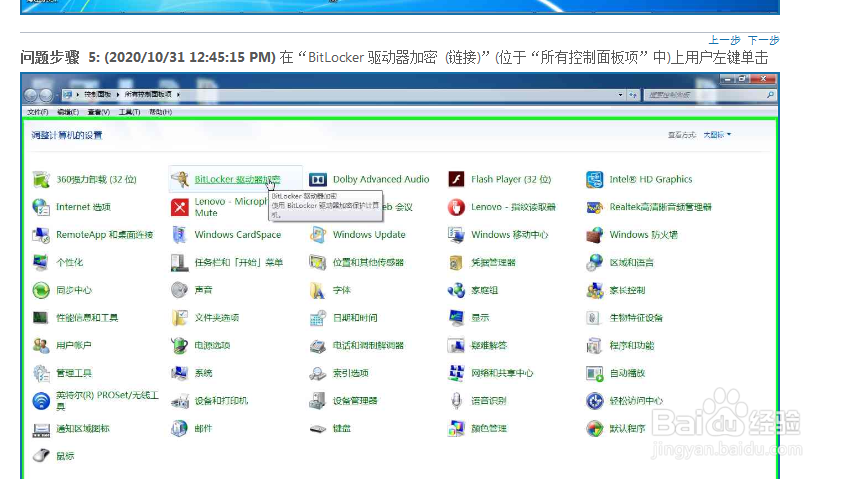This screenshot has width=850, height=479.
Task: Open the 默认程序 icon
Action: click(x=595, y=428)
